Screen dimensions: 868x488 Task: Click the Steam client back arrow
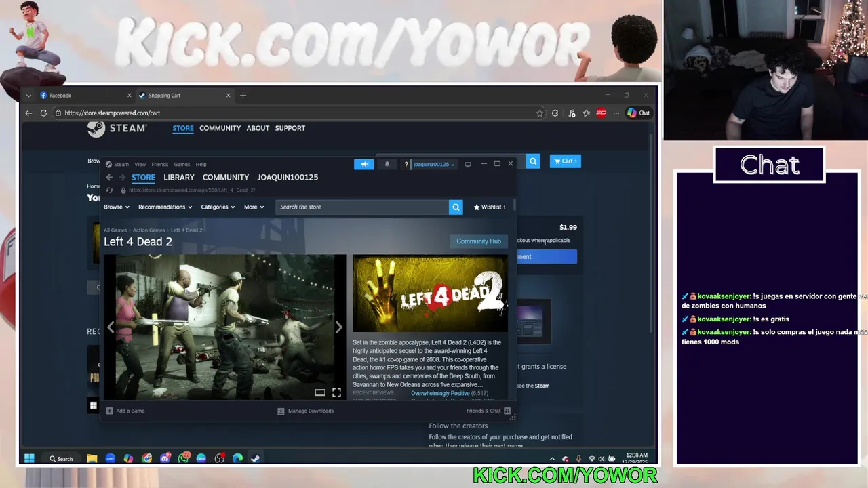(109, 177)
